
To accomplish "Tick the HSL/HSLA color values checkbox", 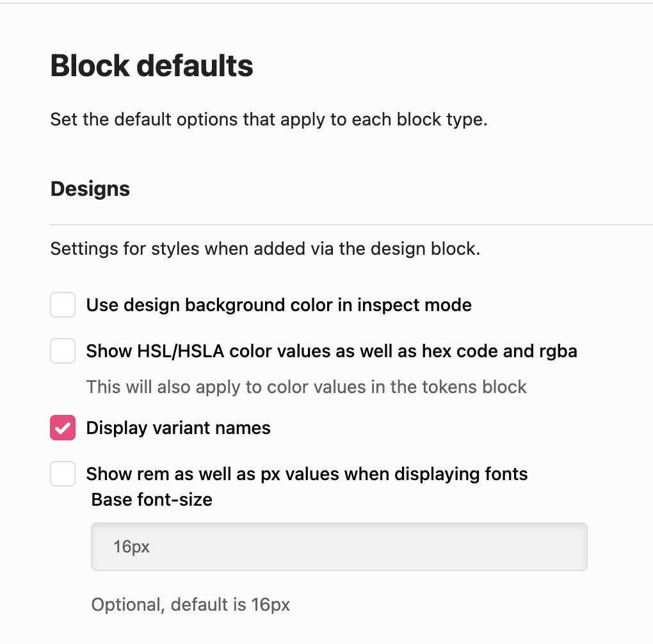I will point(63,351).
